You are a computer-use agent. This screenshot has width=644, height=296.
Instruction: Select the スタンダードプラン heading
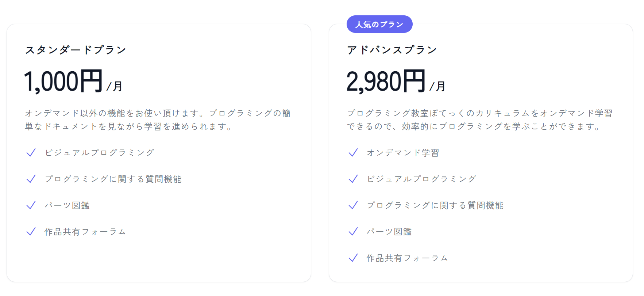(x=76, y=50)
